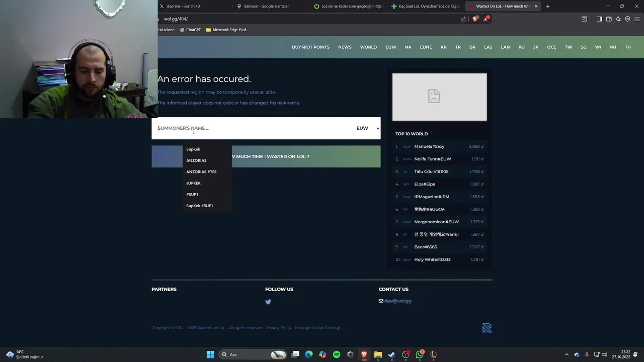This screenshot has height=362, width=644.
Task: Open IPMagazine#IPM player entry
Action: 432,197
